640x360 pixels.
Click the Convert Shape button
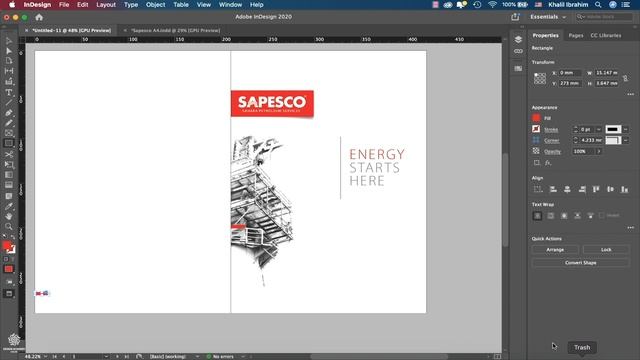(580, 263)
